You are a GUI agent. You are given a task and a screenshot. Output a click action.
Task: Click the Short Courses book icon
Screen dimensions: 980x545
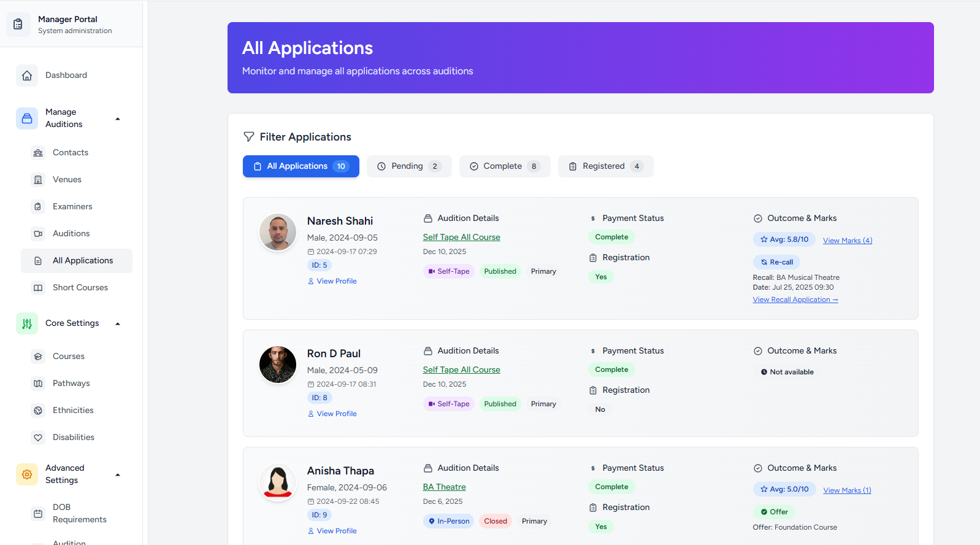click(x=38, y=288)
